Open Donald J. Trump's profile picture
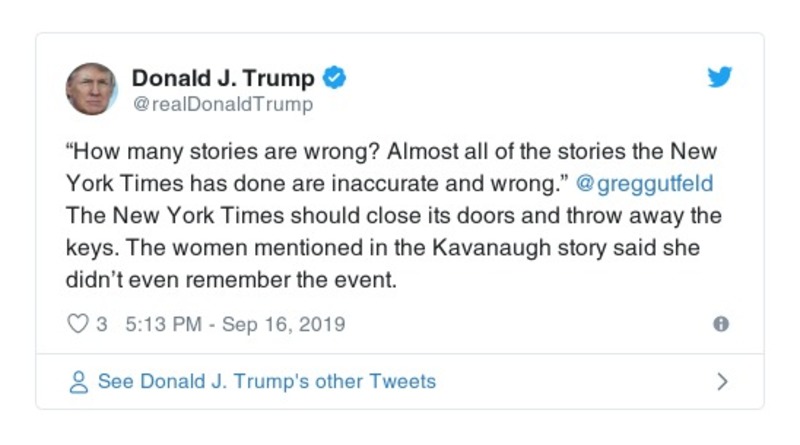This screenshot has width=800, height=445. tap(92, 88)
